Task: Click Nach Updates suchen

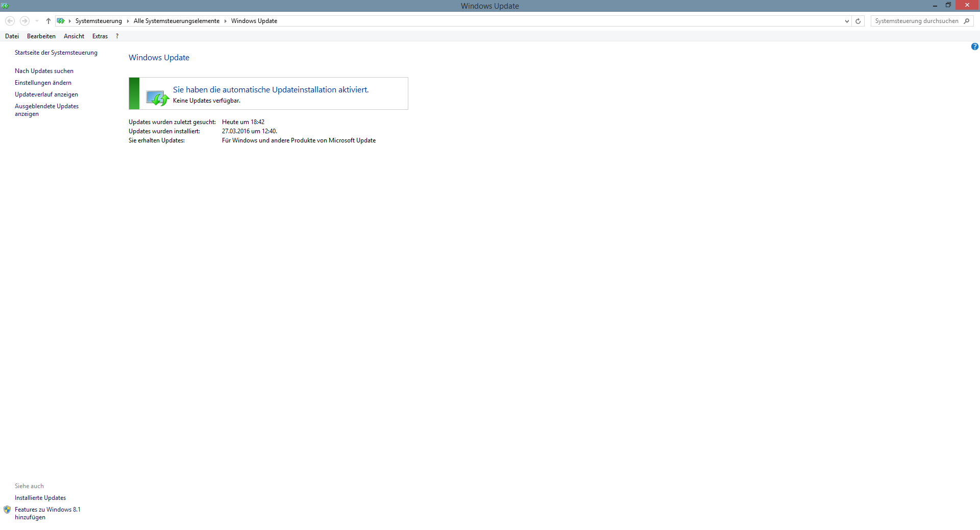Action: [44, 71]
